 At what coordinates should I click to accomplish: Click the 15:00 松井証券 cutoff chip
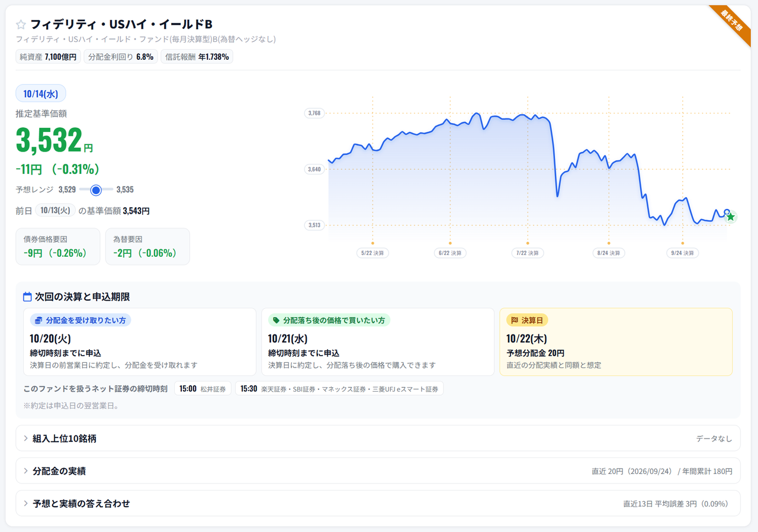[x=203, y=389]
